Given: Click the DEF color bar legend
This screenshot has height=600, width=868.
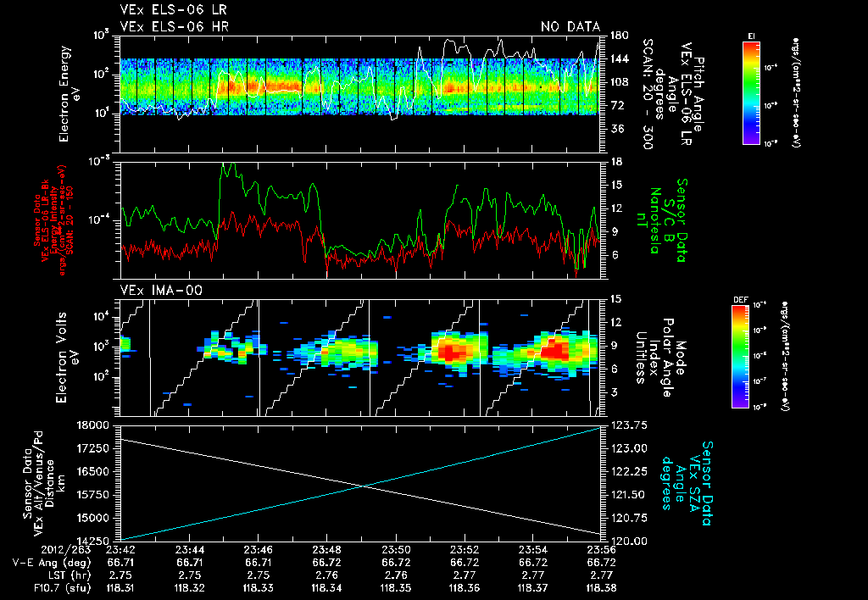Looking at the screenshot, I should click(x=740, y=356).
